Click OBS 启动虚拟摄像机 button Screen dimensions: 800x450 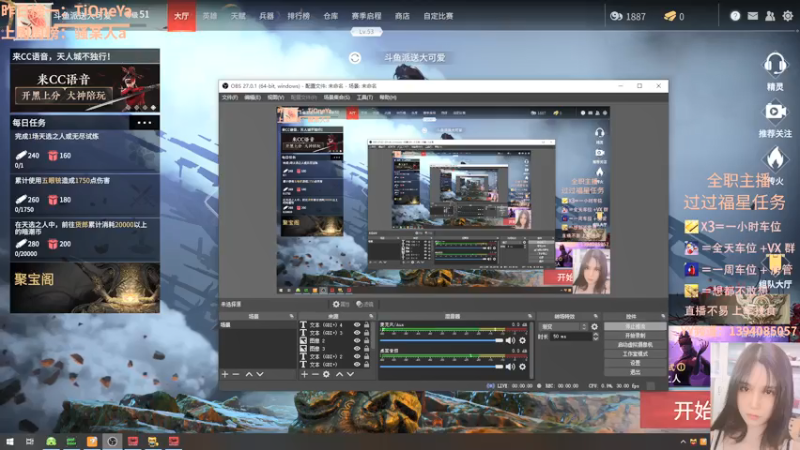[x=635, y=345]
